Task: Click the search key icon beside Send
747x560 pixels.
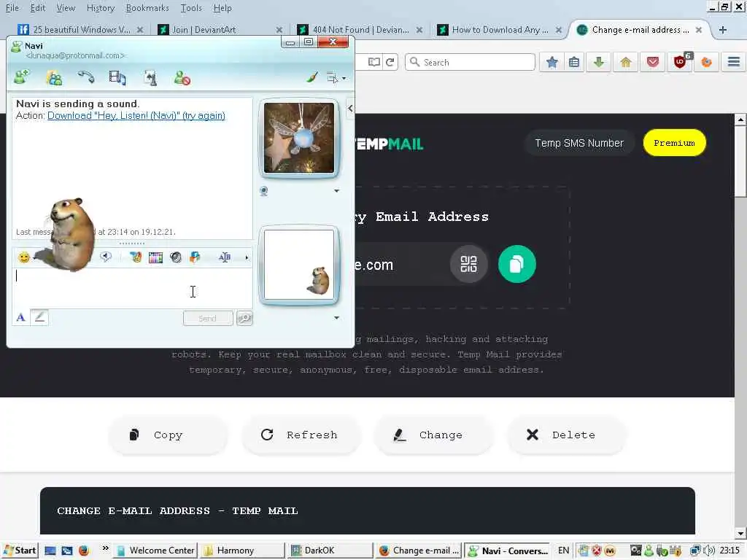Action: [x=244, y=318]
